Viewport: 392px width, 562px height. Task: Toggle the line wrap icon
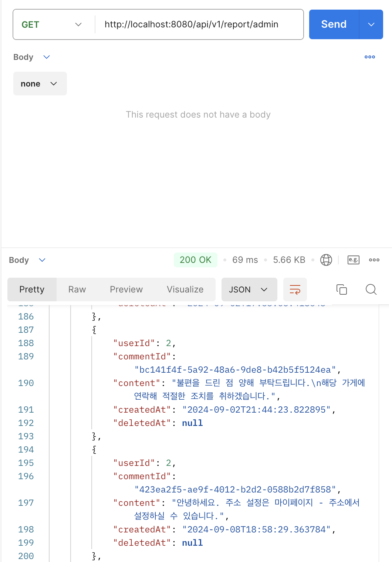[x=295, y=290]
